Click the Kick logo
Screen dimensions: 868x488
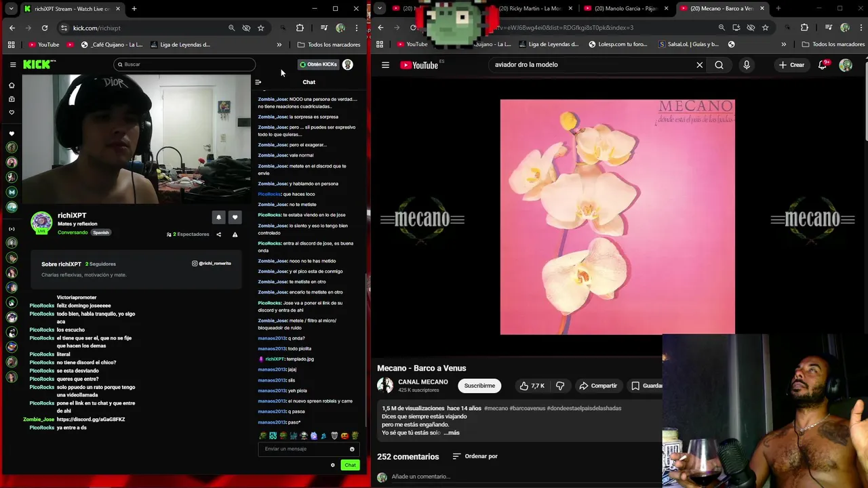pos(39,64)
